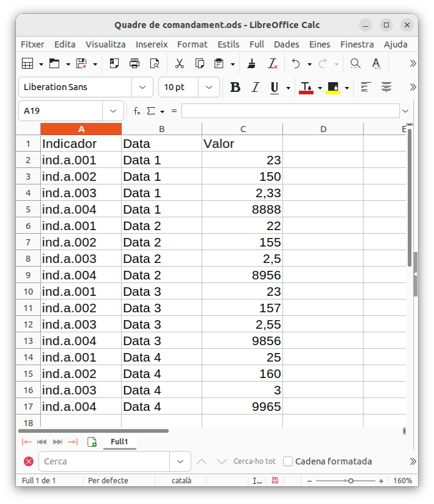
Task: Open the Edita menu
Action: (65, 44)
